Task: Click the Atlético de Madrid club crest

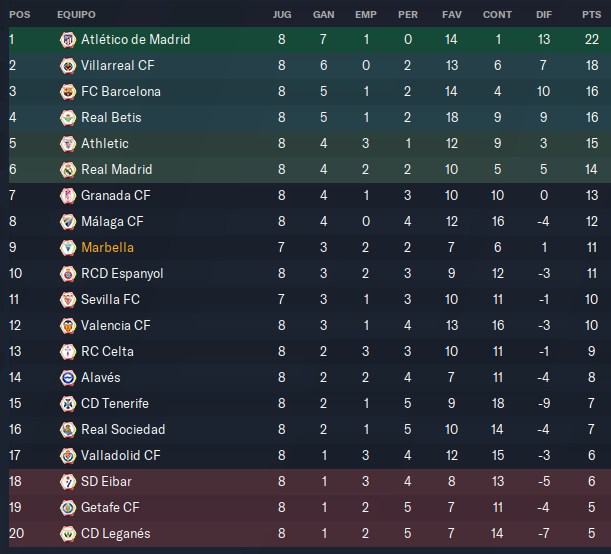Action: click(68, 40)
